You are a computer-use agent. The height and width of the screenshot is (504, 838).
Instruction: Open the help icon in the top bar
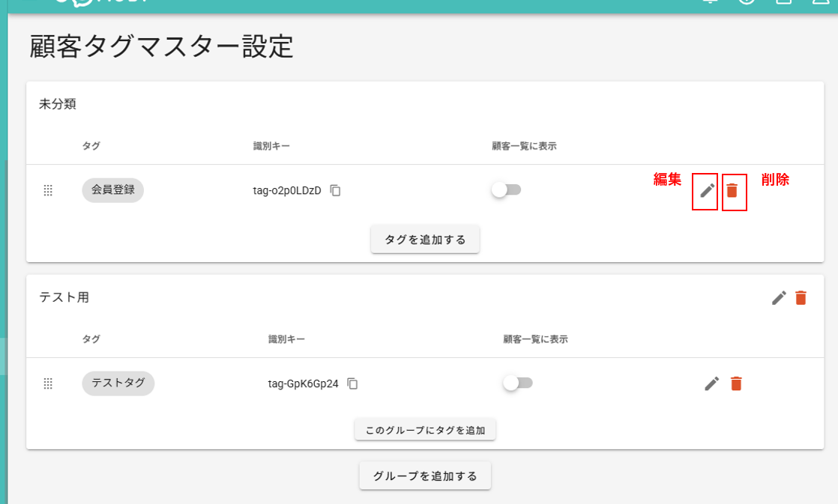(x=746, y=4)
